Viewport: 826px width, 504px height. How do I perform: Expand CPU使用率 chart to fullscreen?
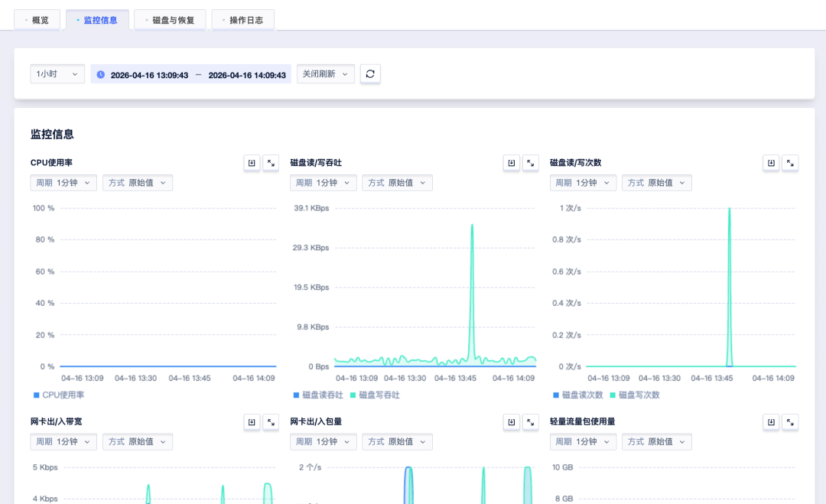click(x=271, y=163)
